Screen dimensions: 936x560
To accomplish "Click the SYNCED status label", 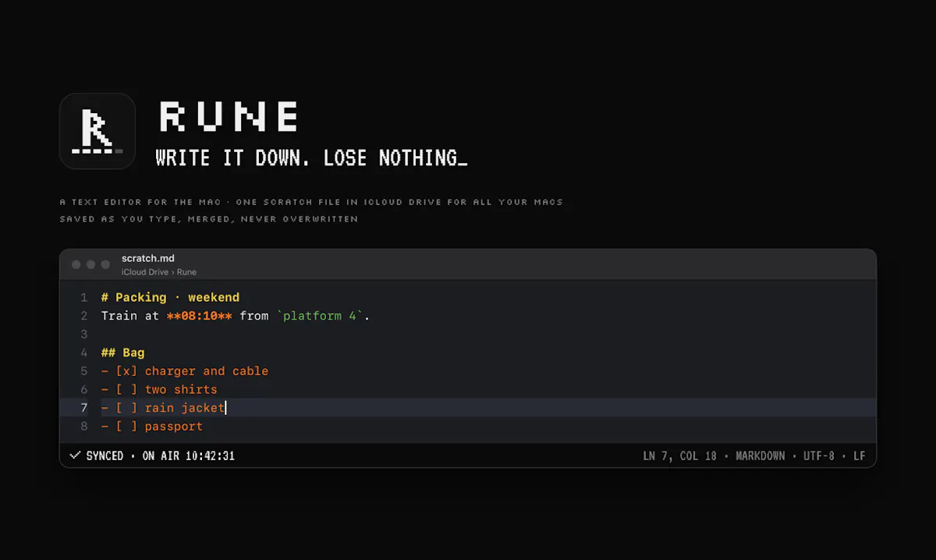I will (105, 455).
